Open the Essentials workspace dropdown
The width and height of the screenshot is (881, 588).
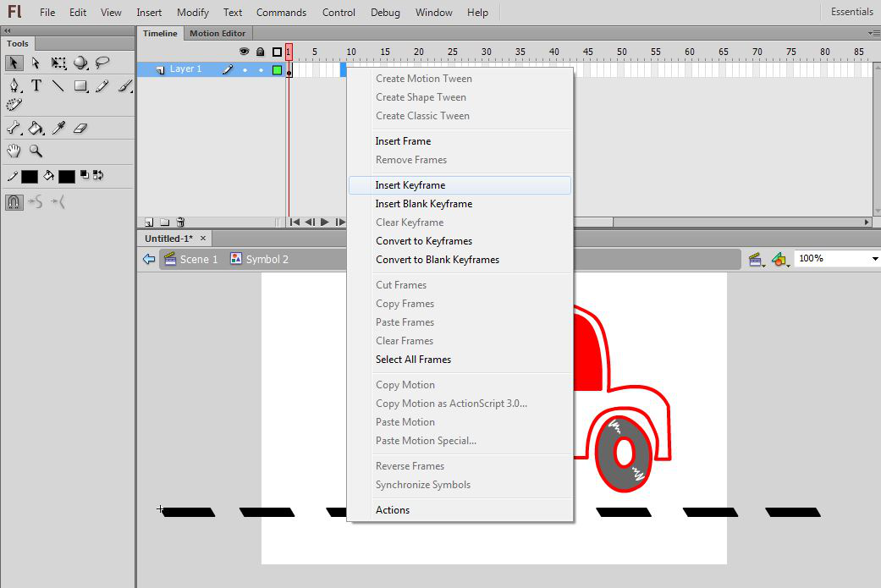[x=851, y=12]
